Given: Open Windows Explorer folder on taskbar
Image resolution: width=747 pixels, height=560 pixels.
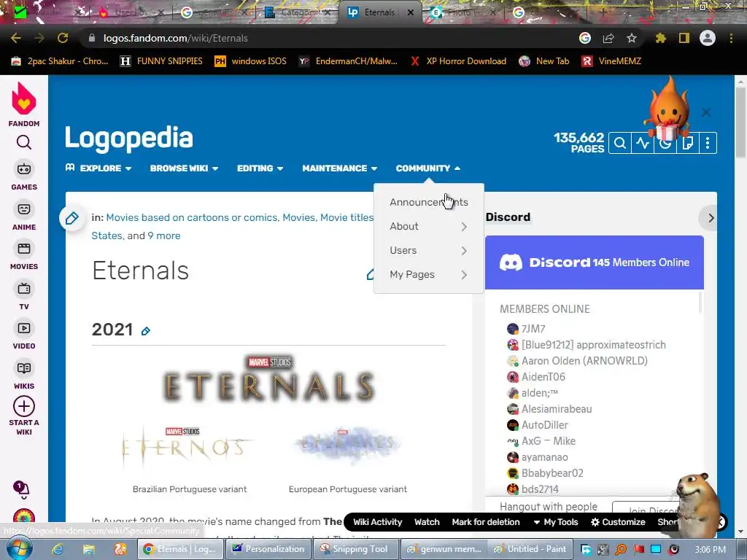Looking at the screenshot, I should (x=88, y=549).
